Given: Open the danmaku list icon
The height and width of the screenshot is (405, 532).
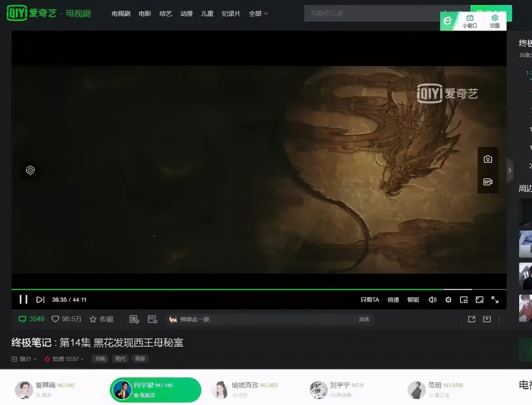Looking at the screenshot, I should click(153, 319).
